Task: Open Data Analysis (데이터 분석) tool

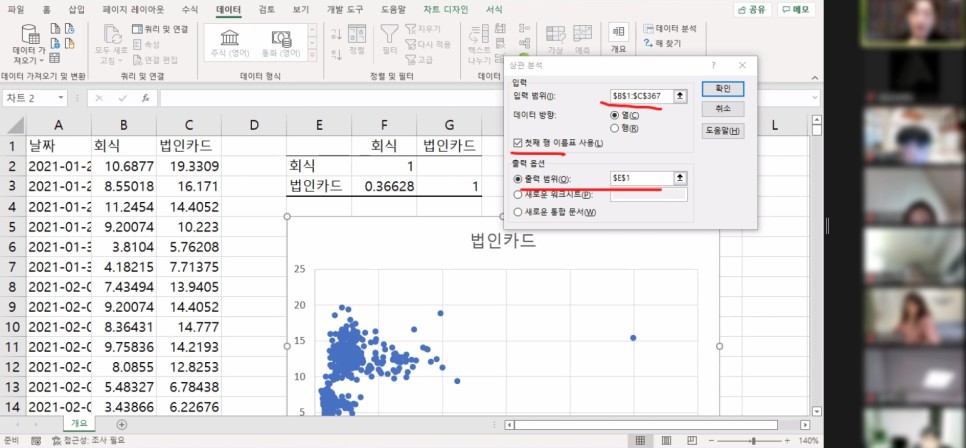Action: [x=670, y=29]
